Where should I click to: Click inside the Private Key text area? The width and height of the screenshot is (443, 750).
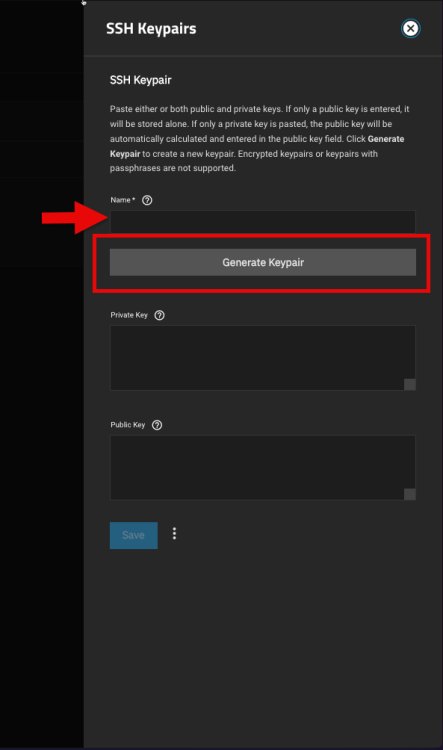263,358
